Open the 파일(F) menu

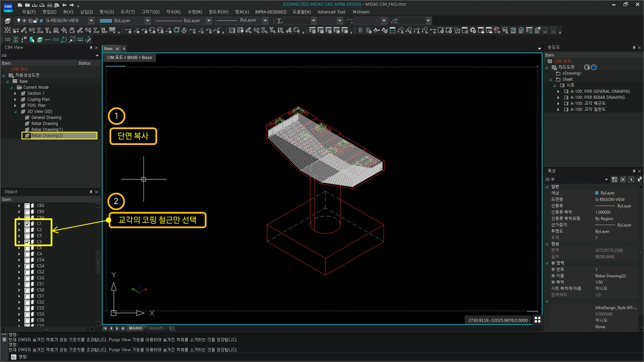point(28,12)
